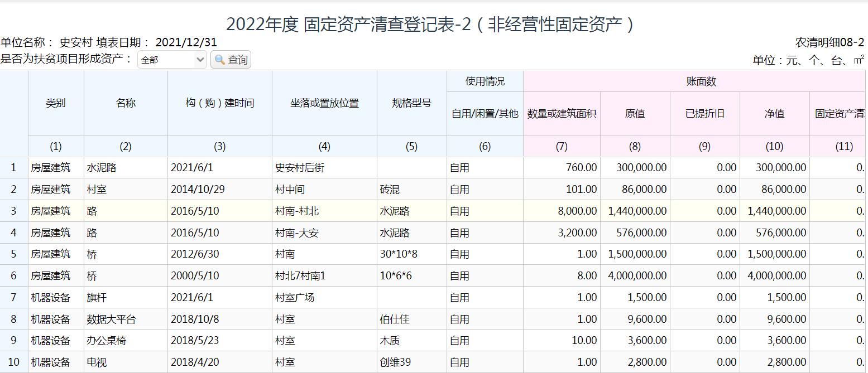The height and width of the screenshot is (373, 868).
Task: Click the 2012/6/30 build date cell
Action: [219, 254]
